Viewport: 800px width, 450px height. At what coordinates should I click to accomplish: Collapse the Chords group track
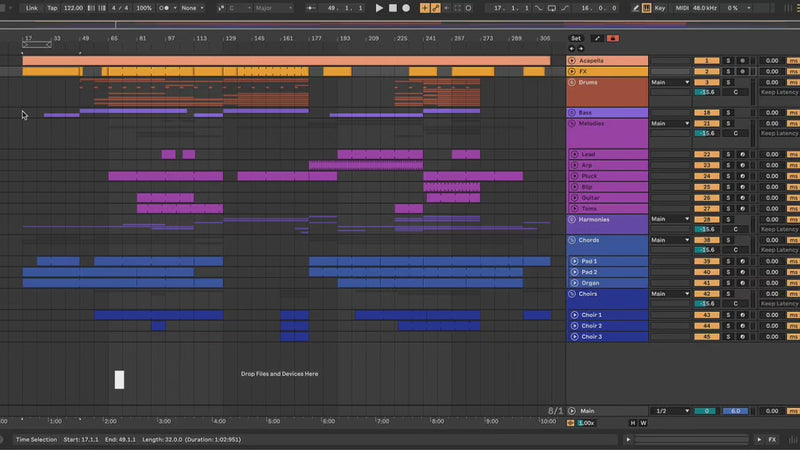(573, 240)
